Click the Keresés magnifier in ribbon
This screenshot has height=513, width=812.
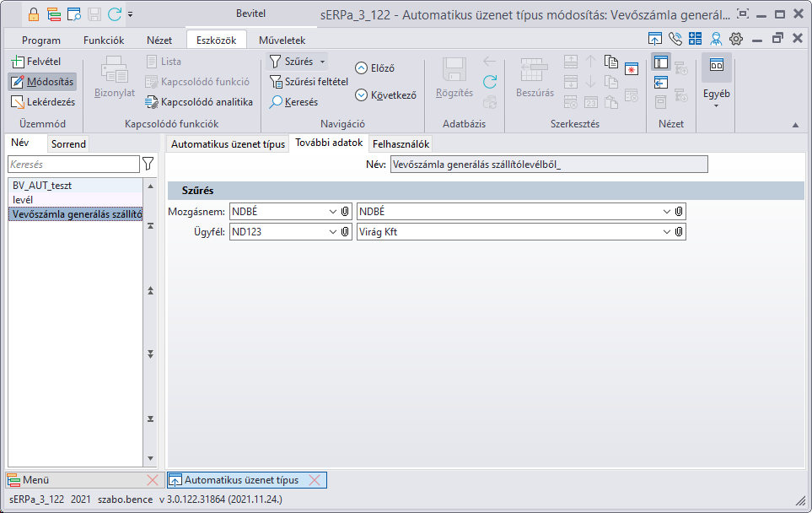click(x=277, y=102)
